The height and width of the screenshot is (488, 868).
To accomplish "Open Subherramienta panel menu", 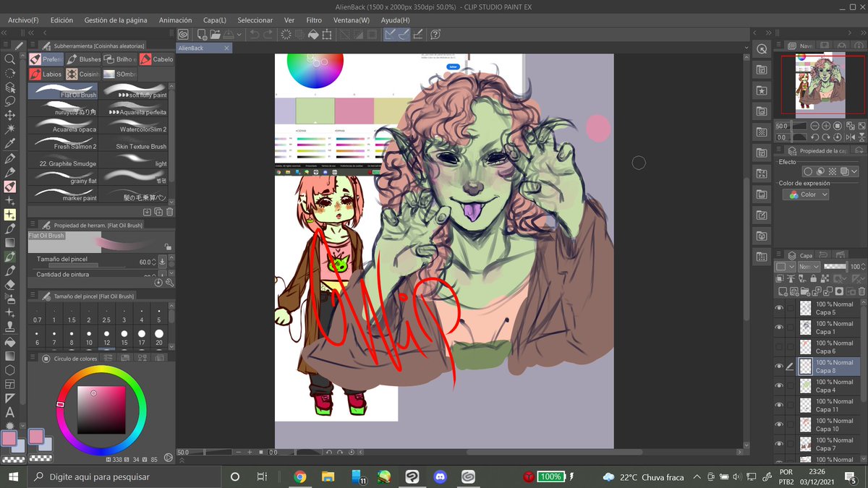I will click(32, 46).
